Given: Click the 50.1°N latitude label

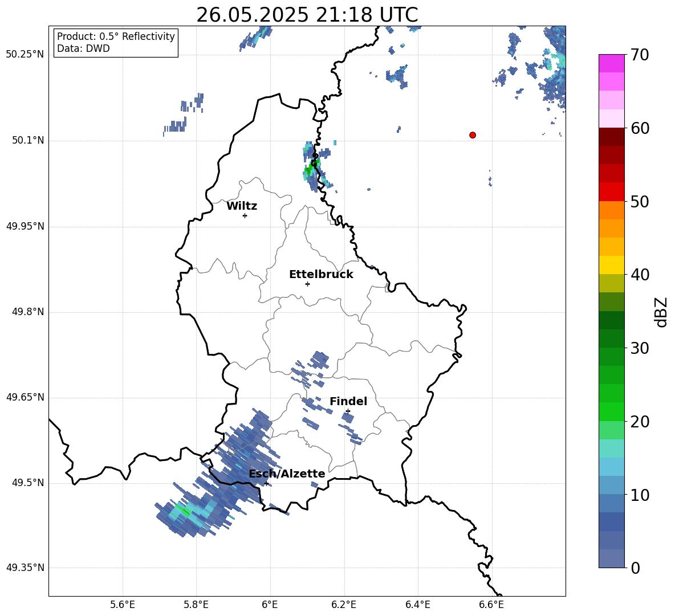Looking at the screenshot, I should [29, 141].
